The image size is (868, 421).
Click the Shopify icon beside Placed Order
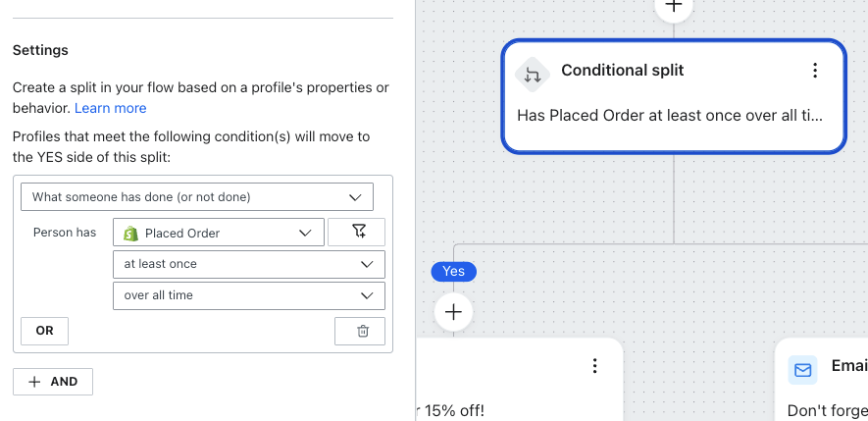pyautogui.click(x=130, y=233)
